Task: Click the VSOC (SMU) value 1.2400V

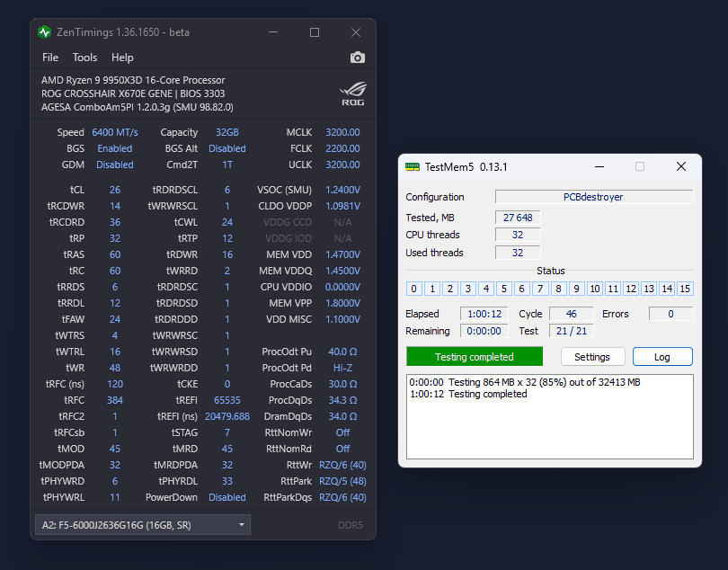Action: (342, 190)
